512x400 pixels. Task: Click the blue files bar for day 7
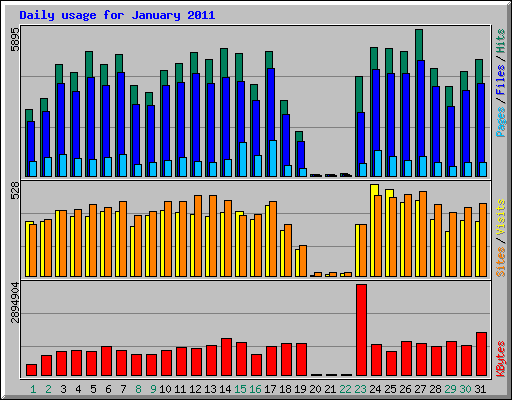click(x=121, y=113)
